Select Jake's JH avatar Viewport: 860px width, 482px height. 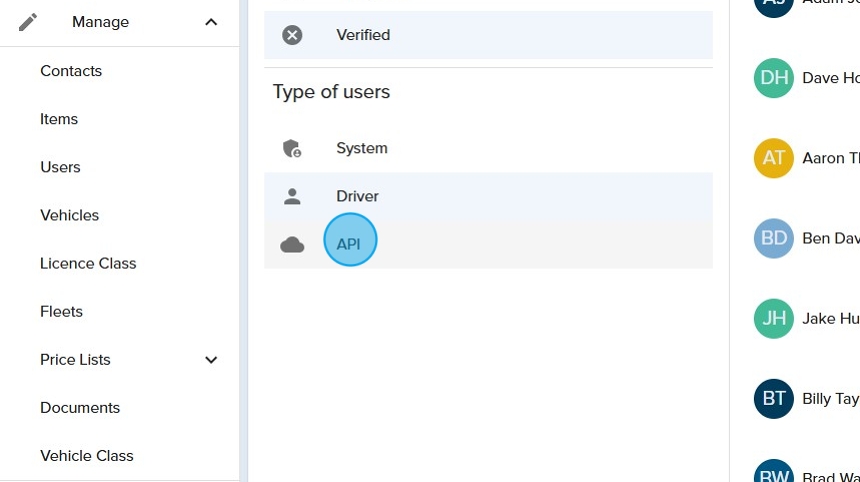tap(773, 319)
